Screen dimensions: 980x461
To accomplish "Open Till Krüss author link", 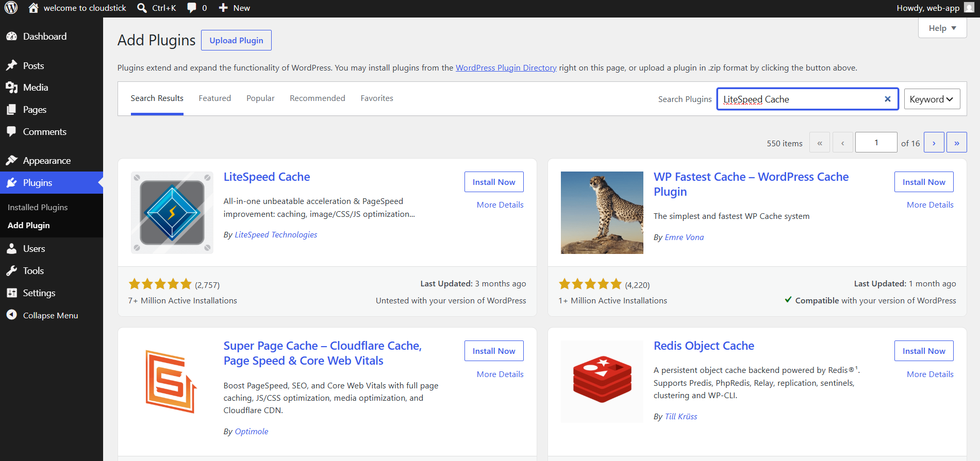I will 680,416.
